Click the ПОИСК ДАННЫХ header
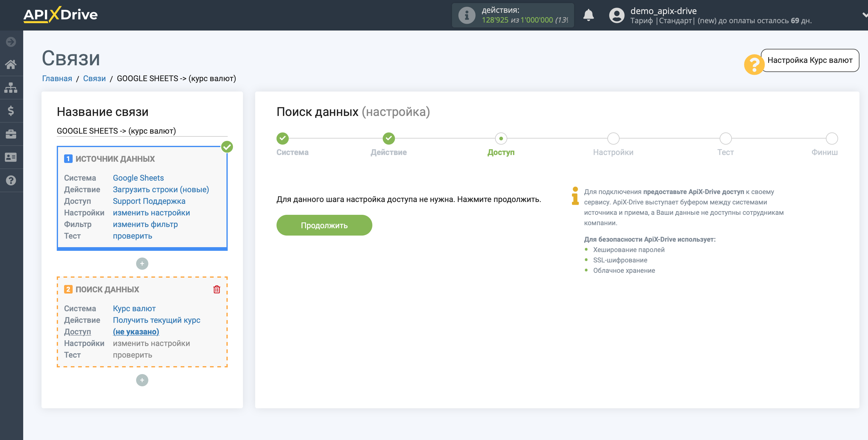Image resolution: width=868 pixels, height=440 pixels. [107, 289]
